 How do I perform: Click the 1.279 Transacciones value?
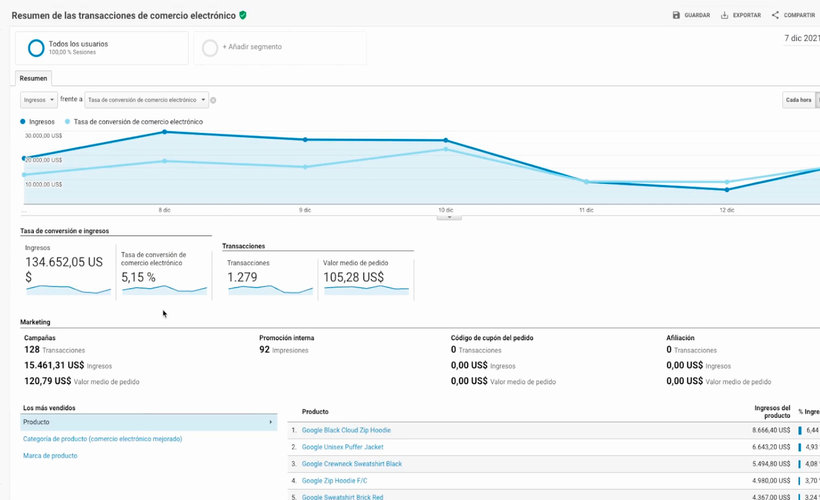click(x=242, y=277)
